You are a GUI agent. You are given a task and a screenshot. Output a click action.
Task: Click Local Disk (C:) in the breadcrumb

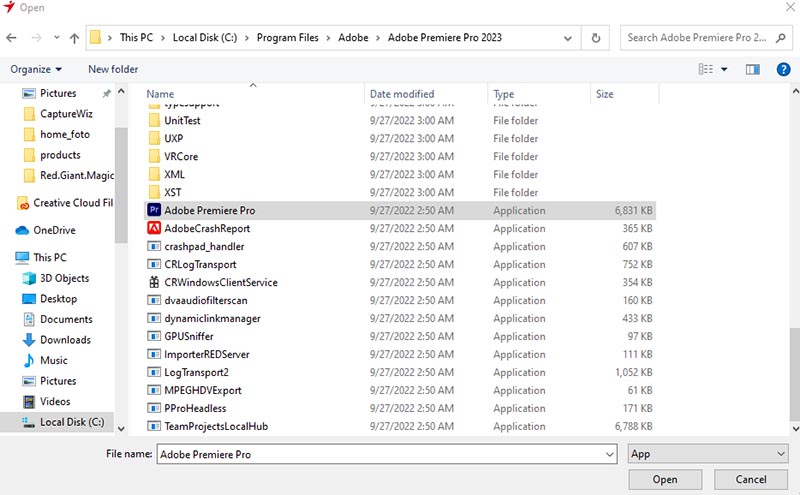(205, 38)
